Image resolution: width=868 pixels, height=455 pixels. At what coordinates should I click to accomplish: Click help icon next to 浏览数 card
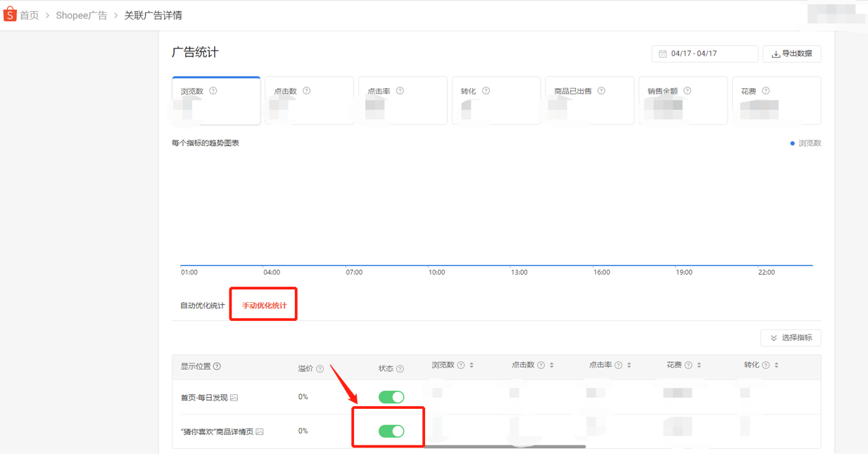213,91
